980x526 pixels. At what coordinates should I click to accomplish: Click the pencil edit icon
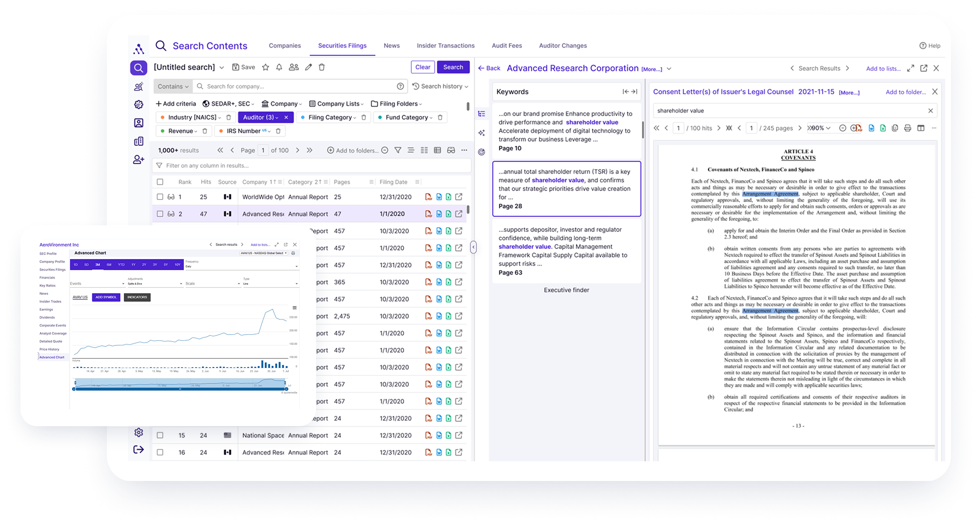309,67
